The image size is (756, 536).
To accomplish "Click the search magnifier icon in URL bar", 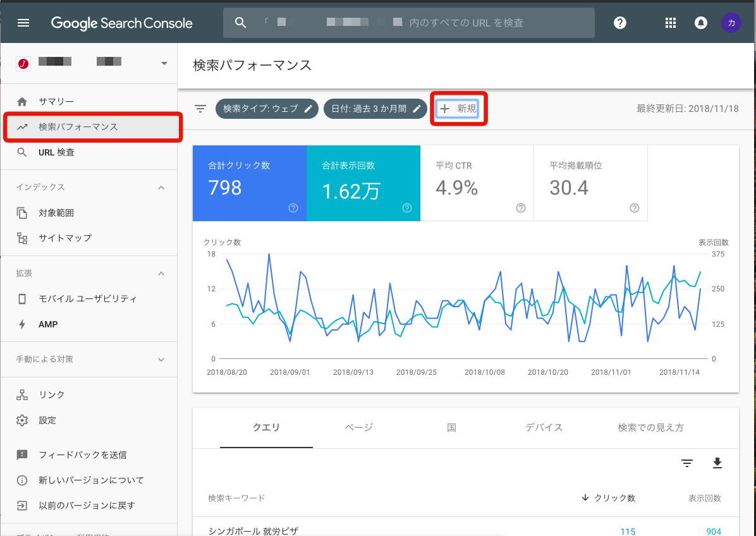I will [241, 23].
